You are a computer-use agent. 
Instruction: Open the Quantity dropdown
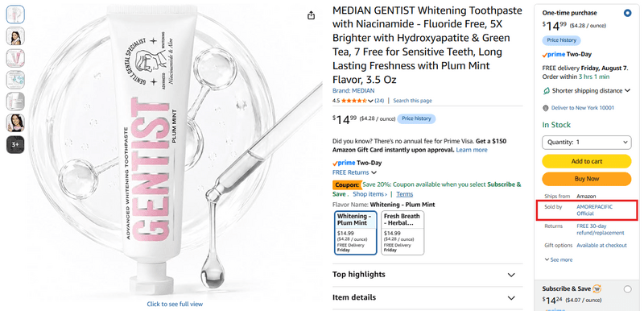click(587, 142)
